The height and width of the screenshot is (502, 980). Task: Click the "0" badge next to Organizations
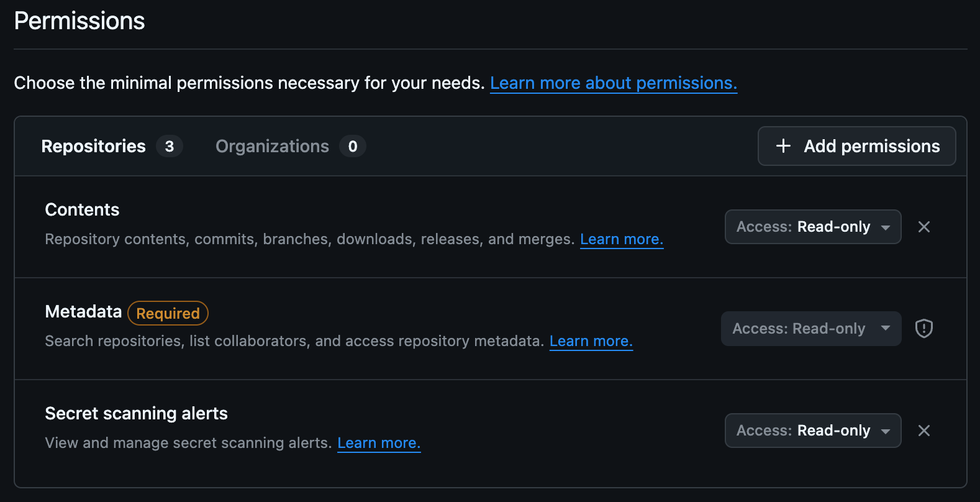pyautogui.click(x=353, y=147)
